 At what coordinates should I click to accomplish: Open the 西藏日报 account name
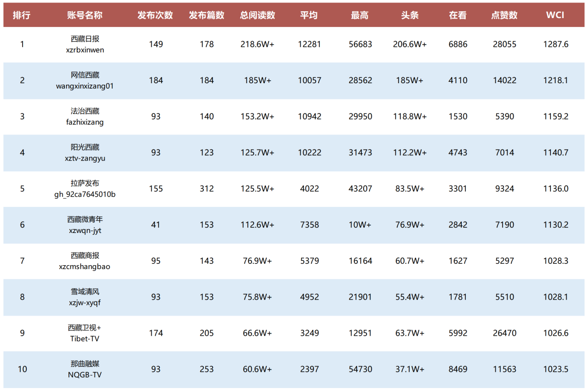click(85, 39)
